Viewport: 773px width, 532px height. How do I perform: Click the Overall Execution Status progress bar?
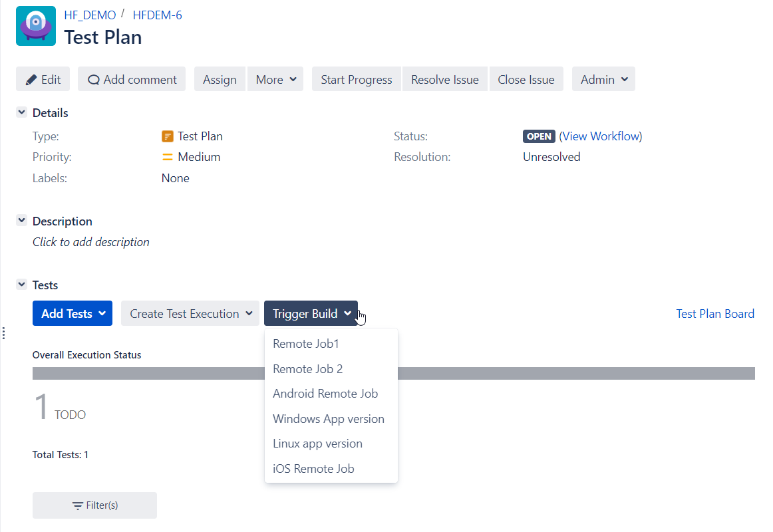(393, 373)
